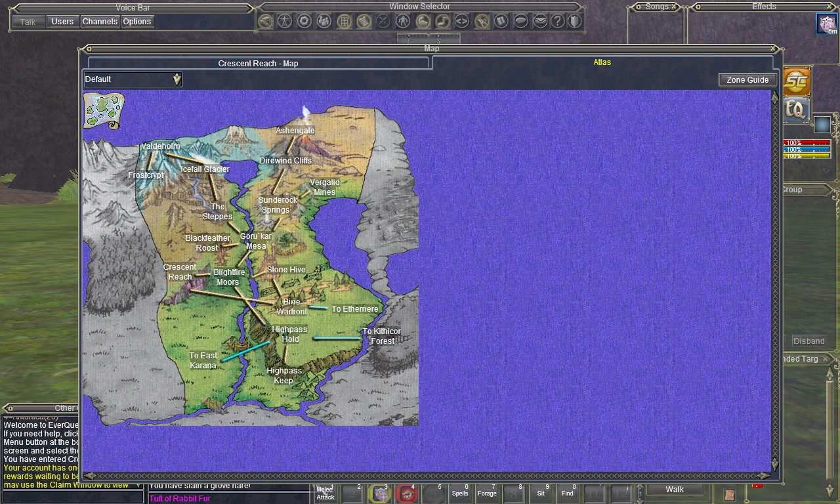Click the ring-shaped icon in Window Selector
Viewport: 840px width, 504px height.
pyautogui.click(x=304, y=21)
